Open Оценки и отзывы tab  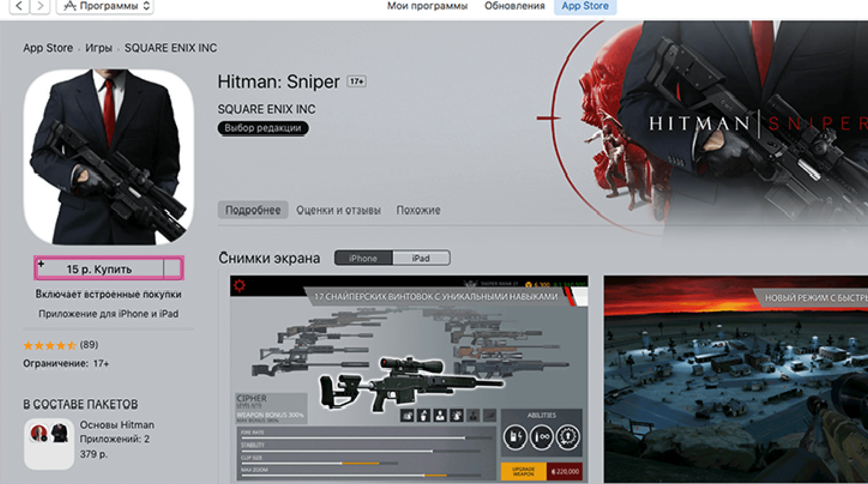(x=338, y=210)
